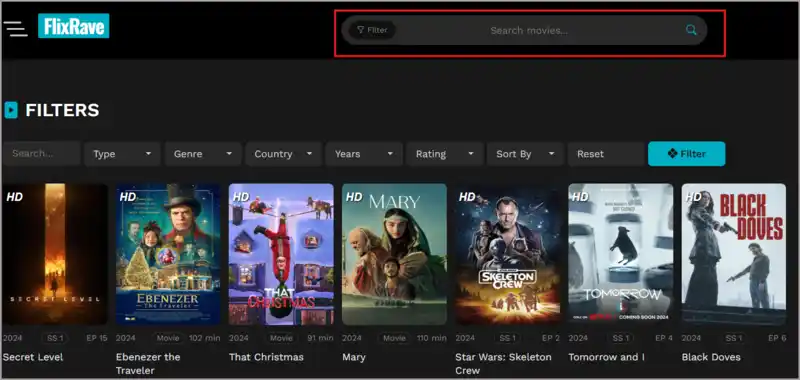
Task: Click the HD badge on Black Doves
Action: click(x=694, y=197)
